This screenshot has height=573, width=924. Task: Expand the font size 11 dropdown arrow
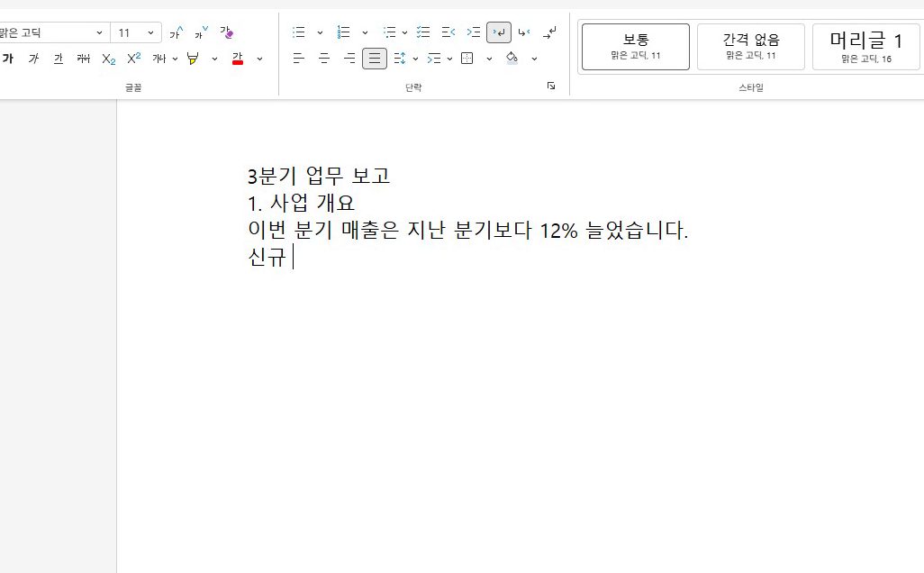(x=151, y=32)
